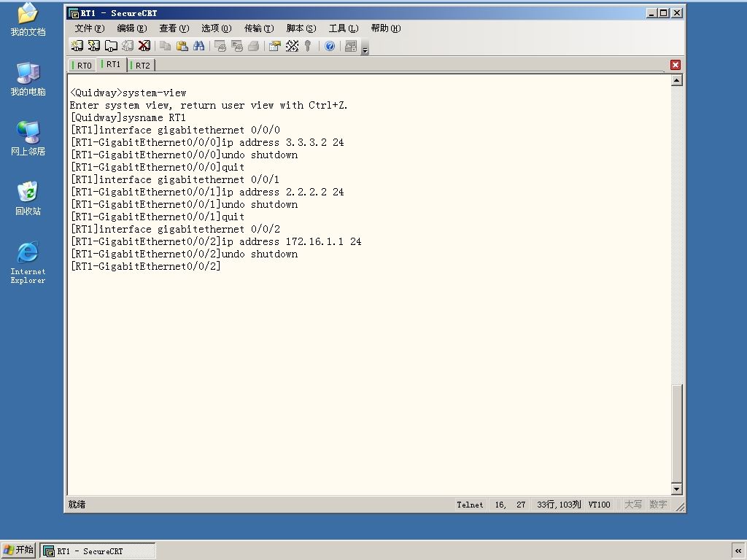Select the 回收站 recycle bin icon
This screenshot has width=747, height=560.
click(28, 198)
